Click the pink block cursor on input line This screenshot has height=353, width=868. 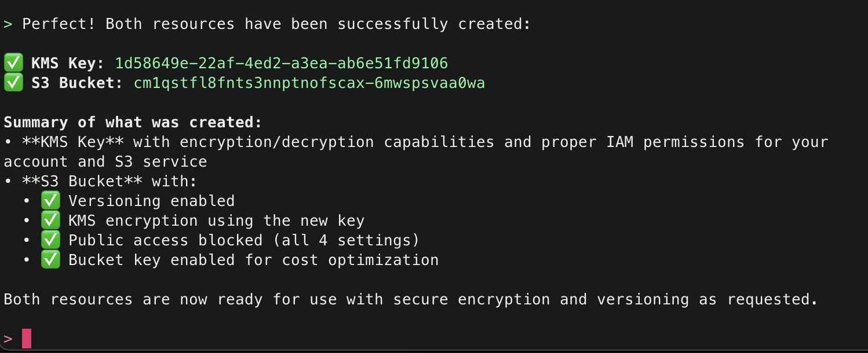coord(27,339)
